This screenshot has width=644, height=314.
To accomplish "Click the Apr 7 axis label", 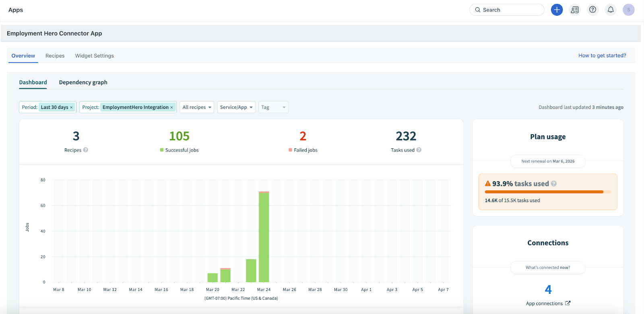I will [443, 289].
